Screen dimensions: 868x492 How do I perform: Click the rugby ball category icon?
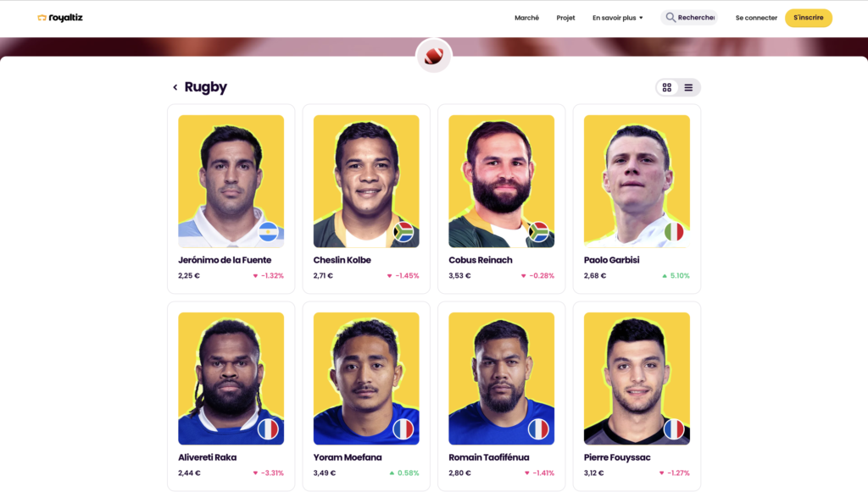tap(434, 56)
